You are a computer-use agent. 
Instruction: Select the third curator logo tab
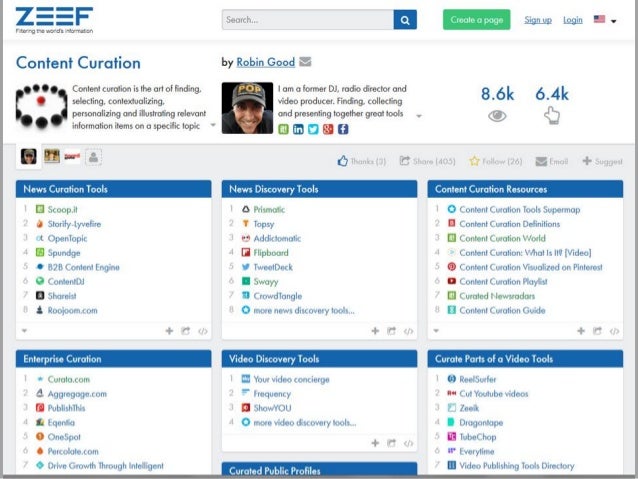72,156
